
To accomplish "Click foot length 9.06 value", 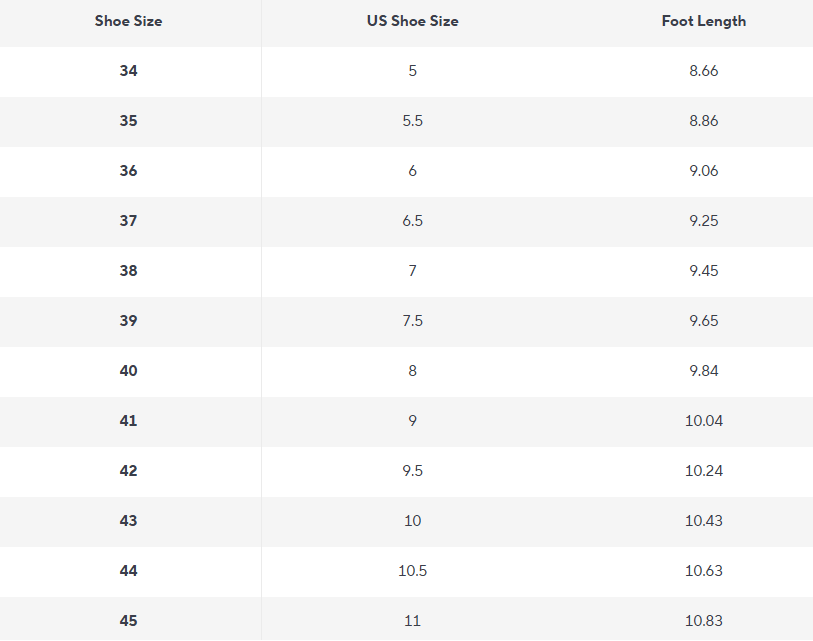I will pyautogui.click(x=704, y=171).
